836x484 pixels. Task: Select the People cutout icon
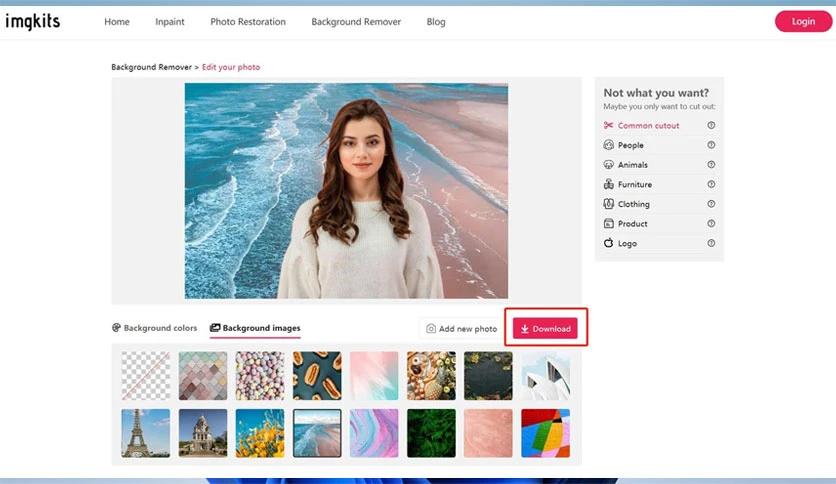[608, 145]
